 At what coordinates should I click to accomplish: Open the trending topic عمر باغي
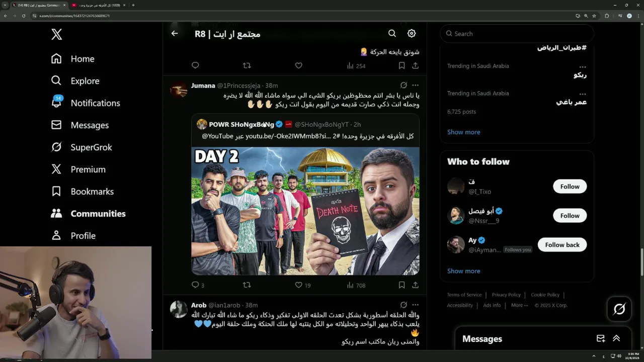[x=571, y=102]
